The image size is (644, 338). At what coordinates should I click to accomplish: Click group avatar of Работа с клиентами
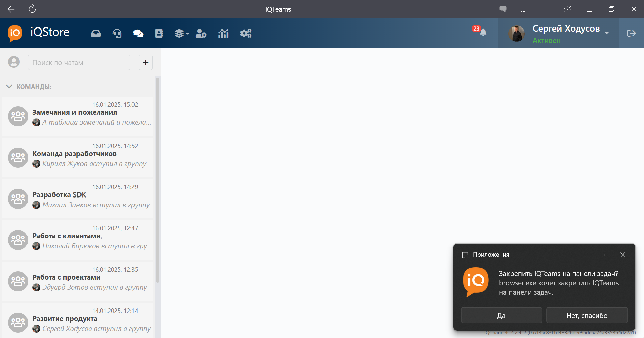coord(18,240)
